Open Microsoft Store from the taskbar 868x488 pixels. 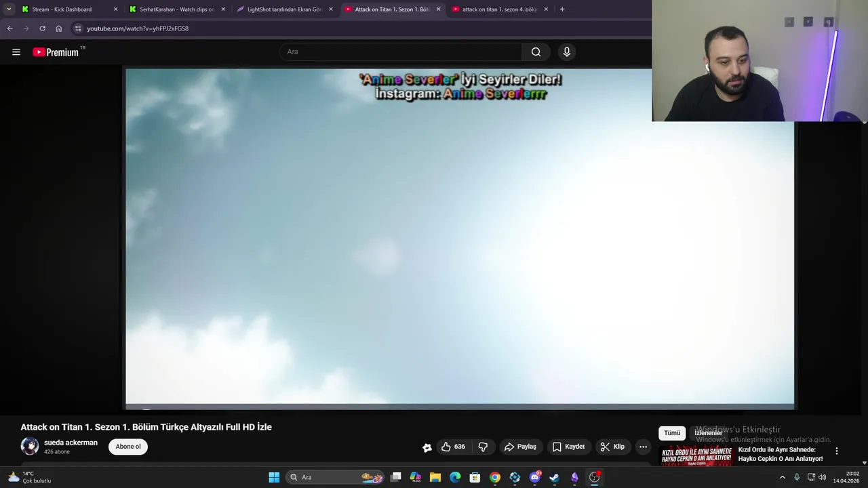[x=475, y=477]
